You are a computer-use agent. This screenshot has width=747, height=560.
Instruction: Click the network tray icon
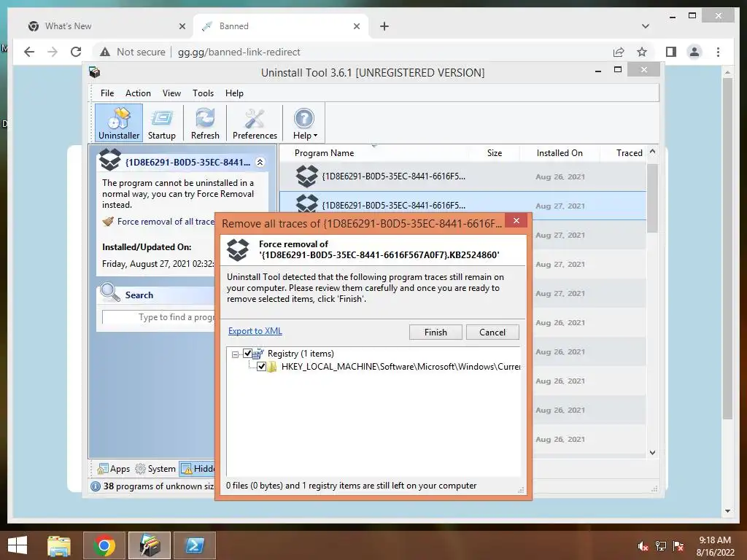click(x=661, y=546)
